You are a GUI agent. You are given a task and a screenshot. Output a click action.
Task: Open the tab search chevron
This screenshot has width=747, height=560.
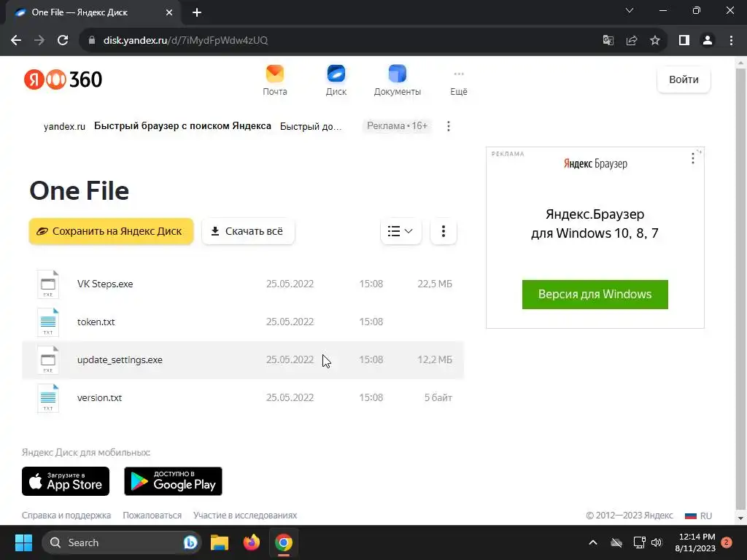click(630, 10)
